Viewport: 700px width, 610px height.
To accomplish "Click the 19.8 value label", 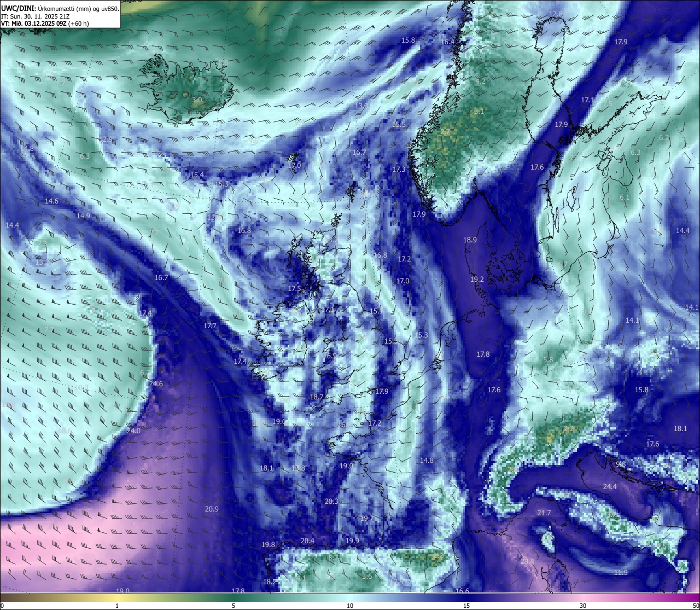I will pos(268,545).
